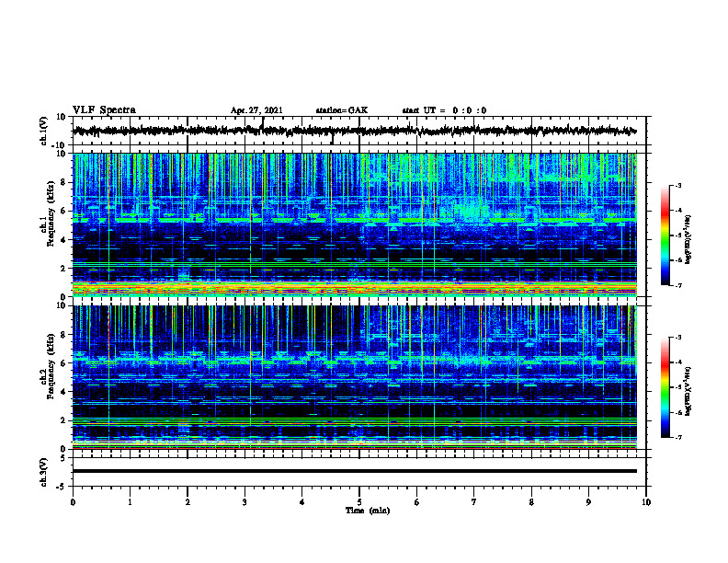Click the "2" tick on the time axis

point(188,502)
